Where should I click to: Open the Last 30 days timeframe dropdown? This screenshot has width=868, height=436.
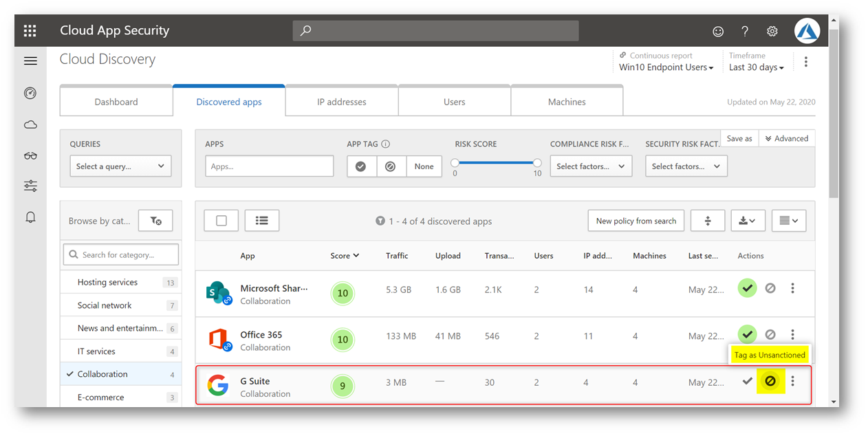coord(757,67)
